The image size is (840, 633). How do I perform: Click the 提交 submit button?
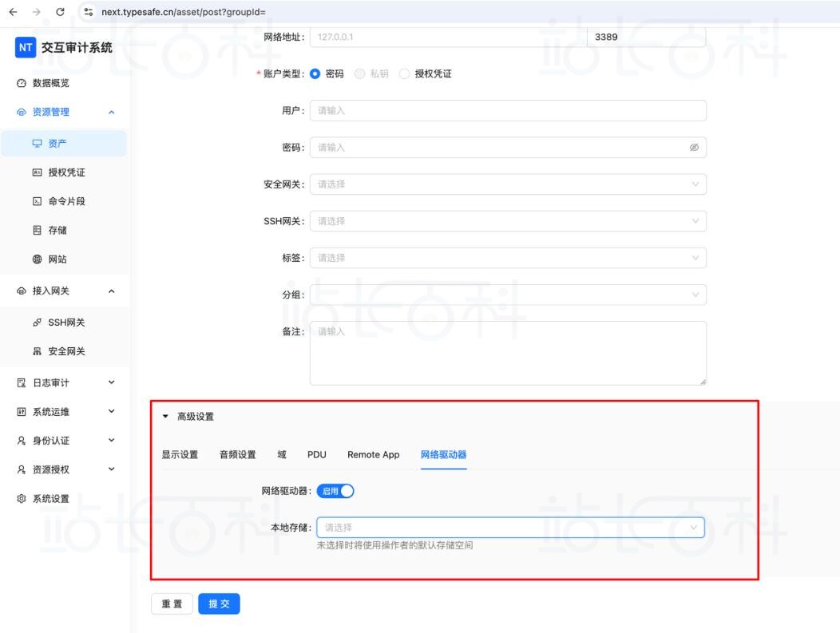click(219, 604)
